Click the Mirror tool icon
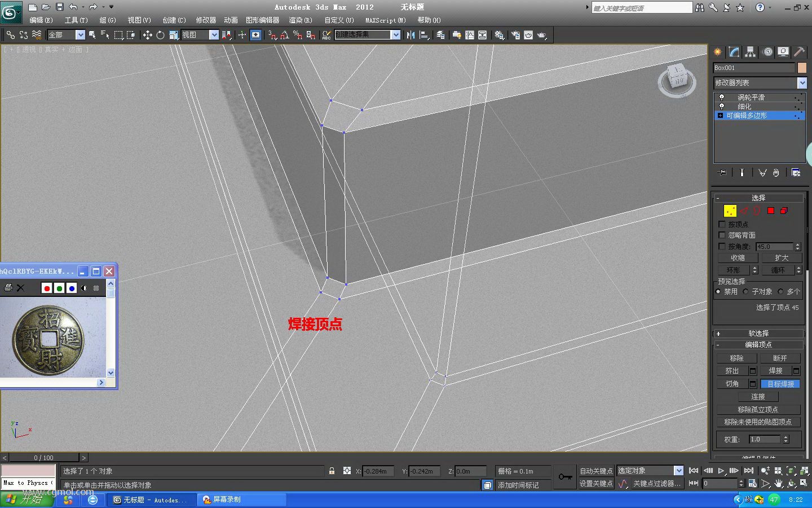This screenshot has height=508, width=812. (x=411, y=35)
